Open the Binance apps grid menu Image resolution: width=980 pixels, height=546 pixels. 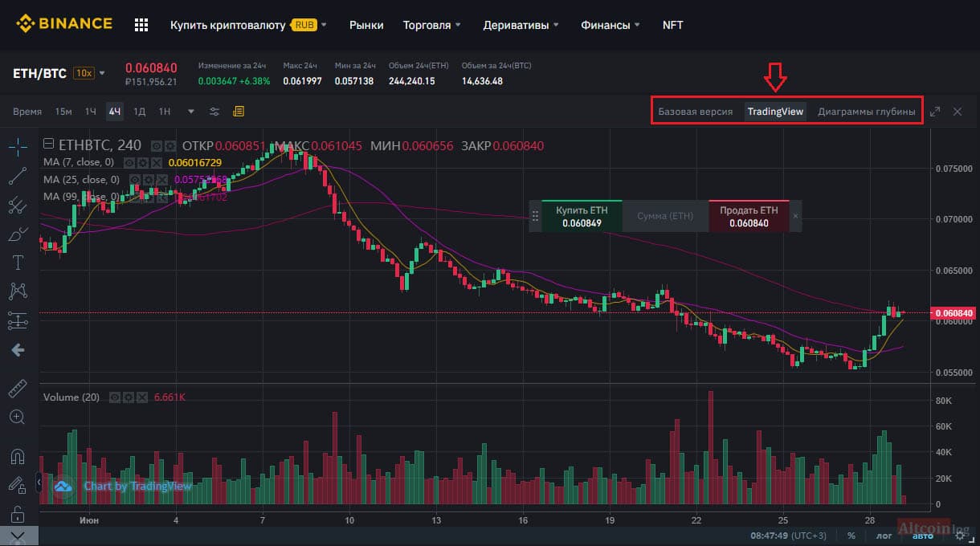[x=141, y=25]
